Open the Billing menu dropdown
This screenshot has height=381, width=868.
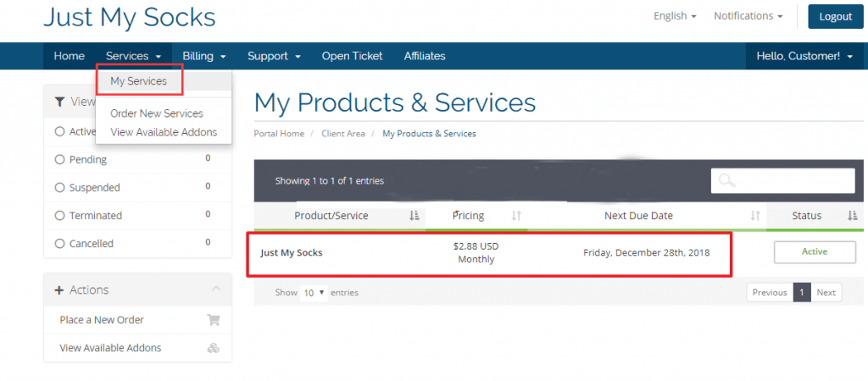(x=204, y=56)
